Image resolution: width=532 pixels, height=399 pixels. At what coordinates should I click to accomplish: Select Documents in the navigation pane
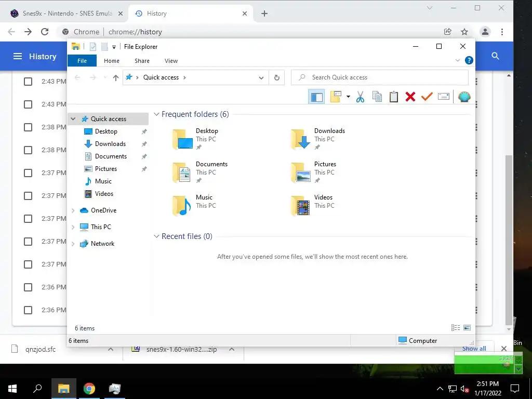click(111, 156)
